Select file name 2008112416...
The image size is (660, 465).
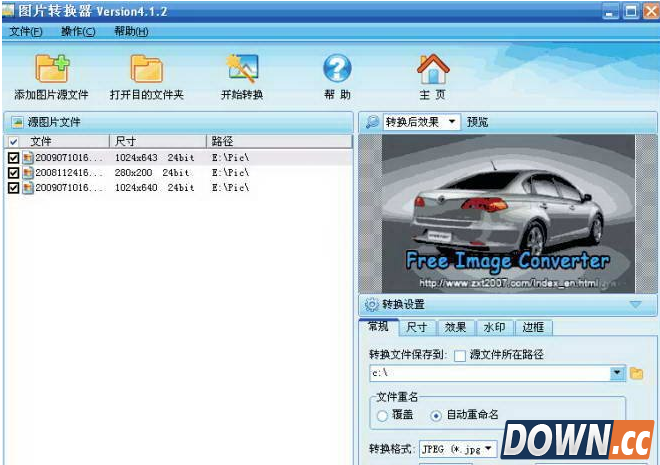69,173
